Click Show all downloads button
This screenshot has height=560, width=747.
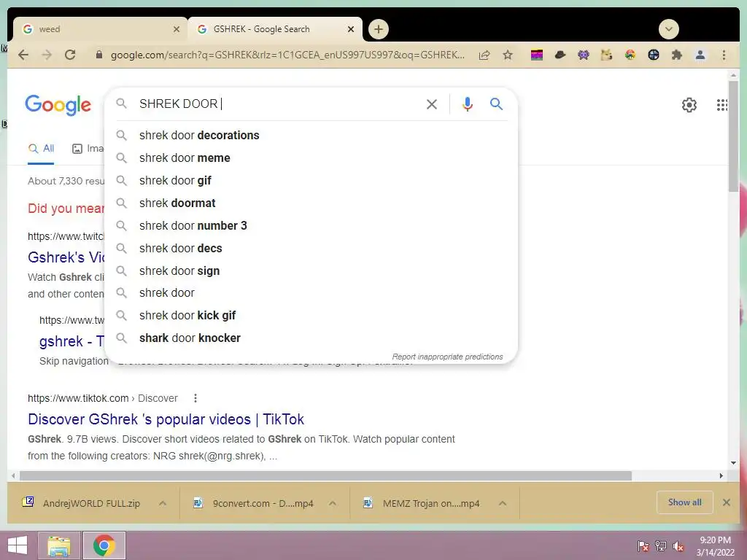point(684,502)
